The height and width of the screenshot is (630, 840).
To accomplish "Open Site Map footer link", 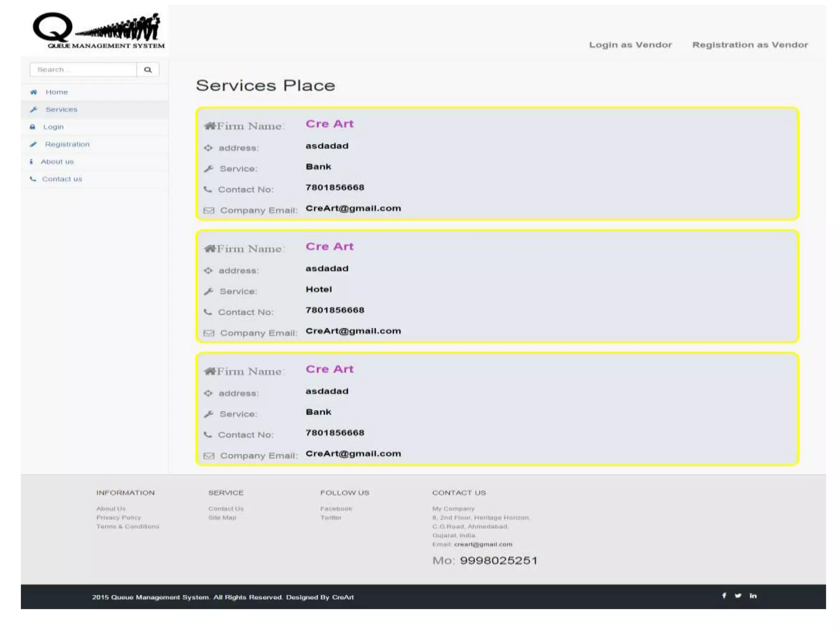I will [x=222, y=518].
